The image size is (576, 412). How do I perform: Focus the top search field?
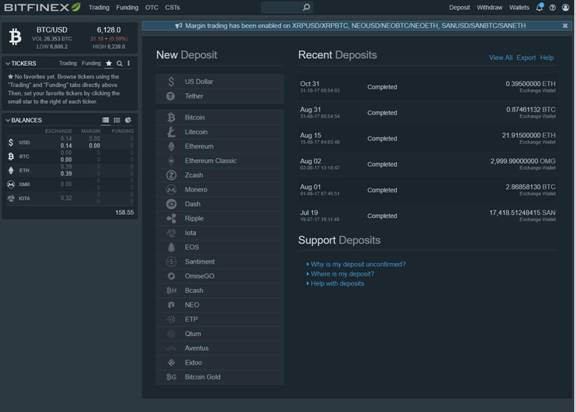[281, 7]
